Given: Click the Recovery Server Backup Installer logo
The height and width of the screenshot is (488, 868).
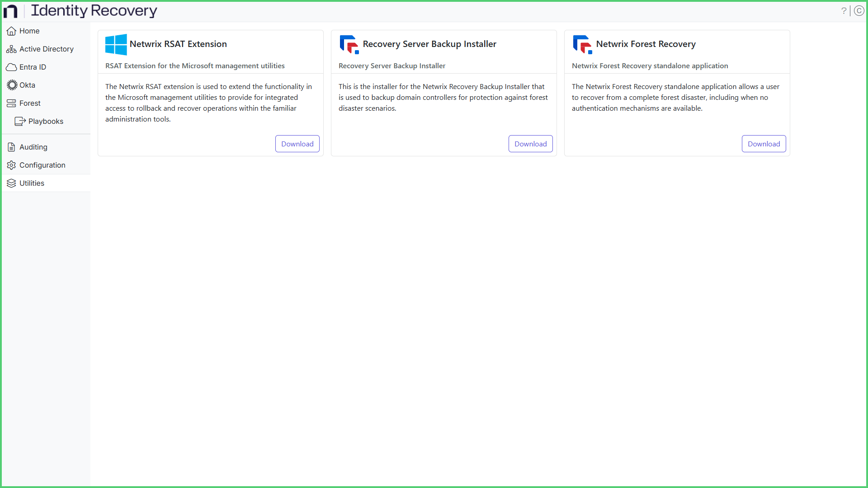Looking at the screenshot, I should [349, 44].
